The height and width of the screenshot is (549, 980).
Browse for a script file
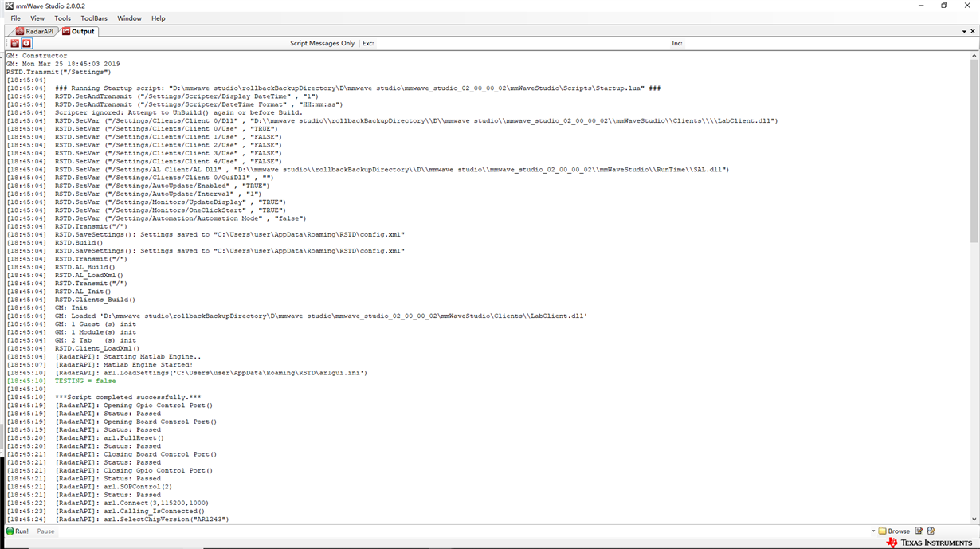tap(894, 531)
